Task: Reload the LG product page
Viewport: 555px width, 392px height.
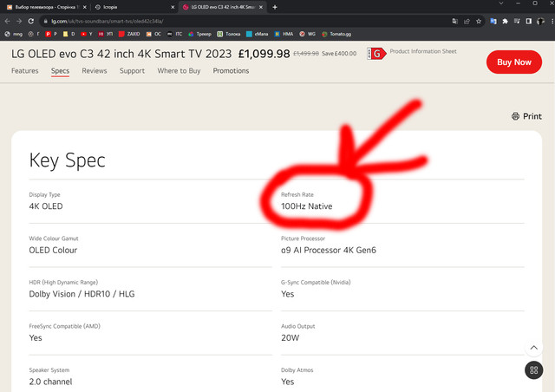Action: 31,21
